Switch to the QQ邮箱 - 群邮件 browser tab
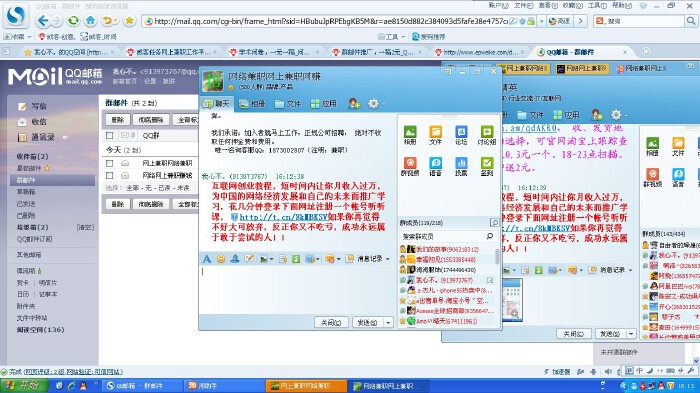 (582, 52)
